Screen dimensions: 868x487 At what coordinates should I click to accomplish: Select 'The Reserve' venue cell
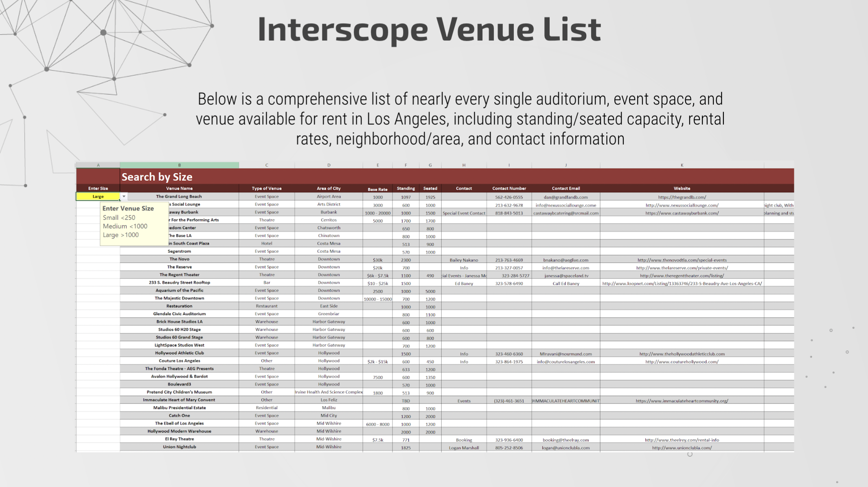(x=180, y=267)
